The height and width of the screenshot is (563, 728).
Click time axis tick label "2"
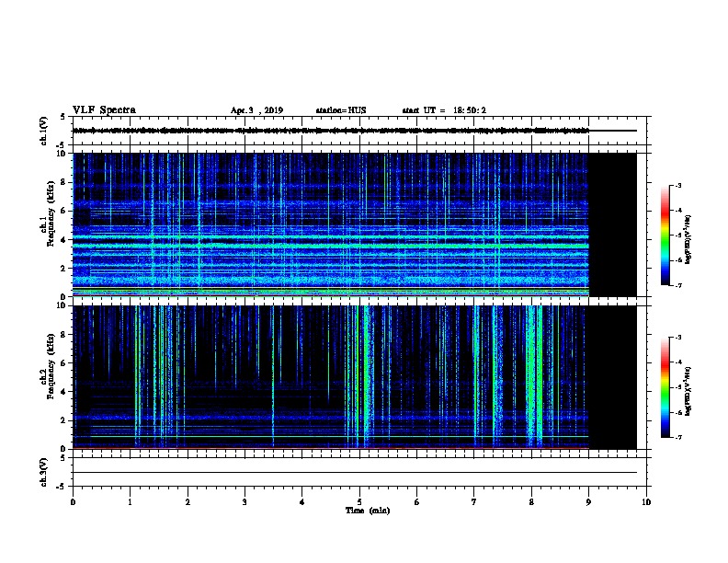[x=188, y=502]
